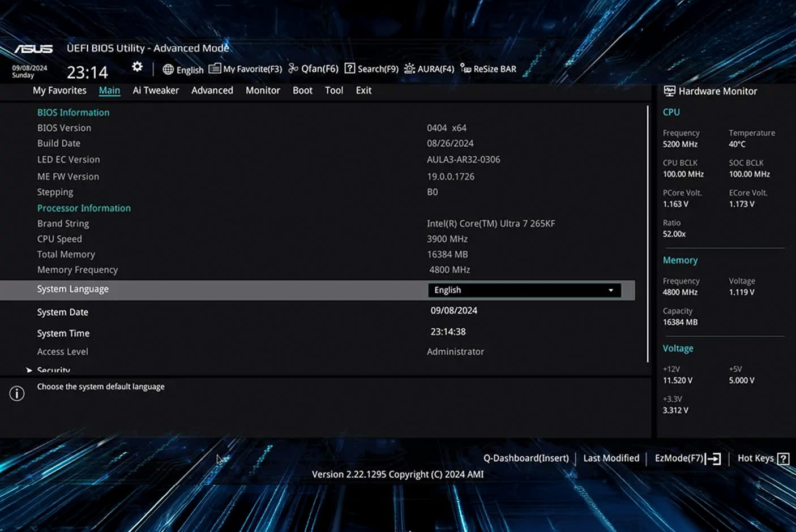Open AURA(F4) lighting icon
Viewport: 796px width, 532px height.
(409, 68)
